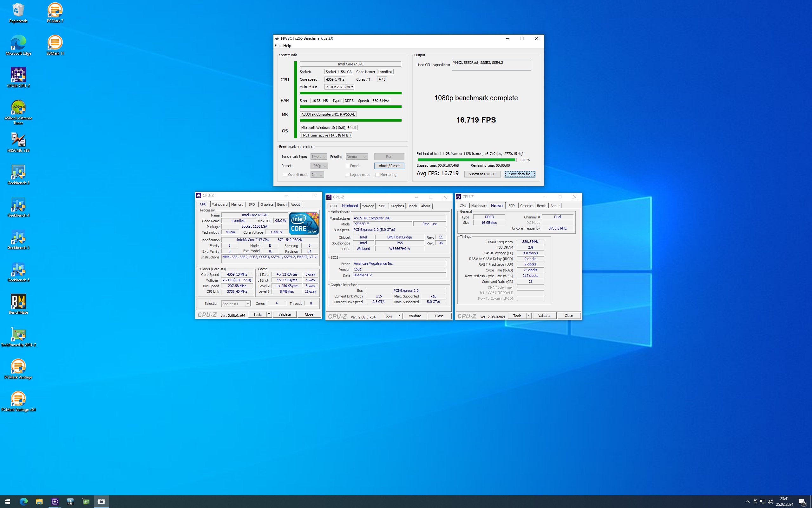Click the Intel Core i7 logo in CPU-Z
This screenshot has height=508, width=812.
click(304, 224)
